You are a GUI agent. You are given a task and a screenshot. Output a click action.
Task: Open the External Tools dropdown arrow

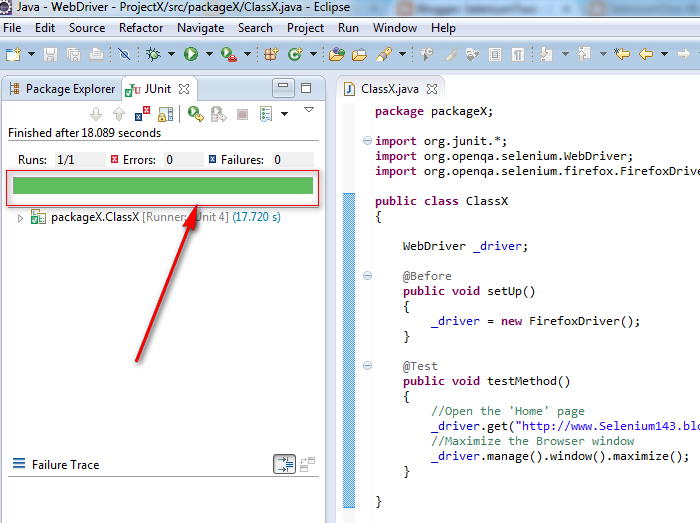[247, 54]
